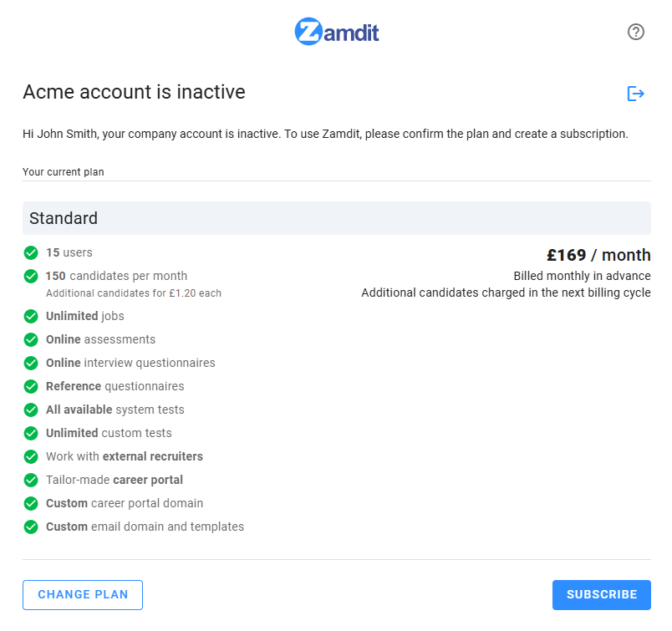The image size is (672, 631).
Task: Click the checkmark beside "150 candidates per month"
Action: click(x=31, y=276)
